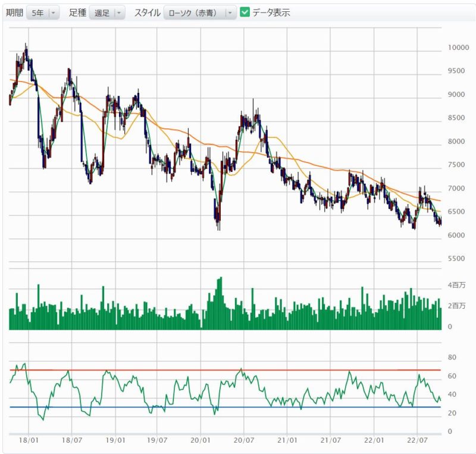The height and width of the screenshot is (454, 476).
Task: Open the 期間 5年 period dropdown
Action: point(43,12)
